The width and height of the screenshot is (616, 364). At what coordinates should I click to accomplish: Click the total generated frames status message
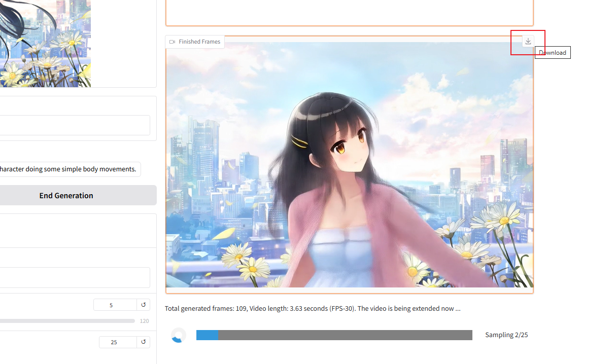coord(313,308)
